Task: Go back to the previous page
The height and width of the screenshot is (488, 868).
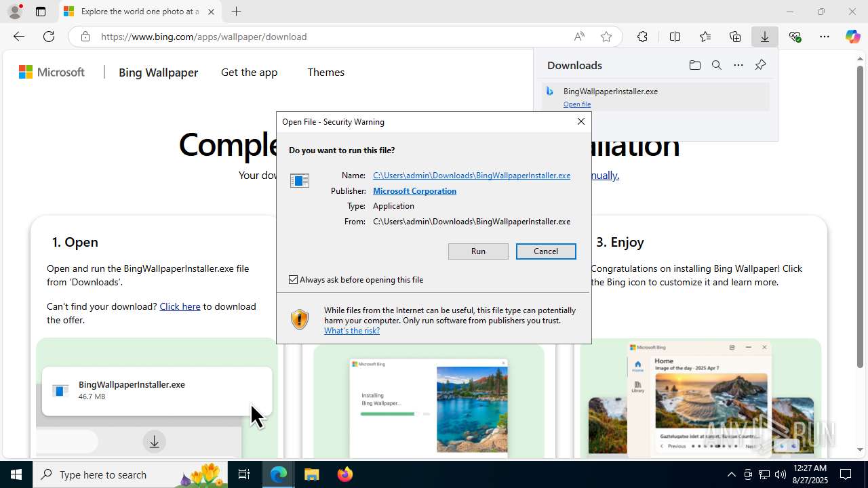Action: [x=19, y=37]
